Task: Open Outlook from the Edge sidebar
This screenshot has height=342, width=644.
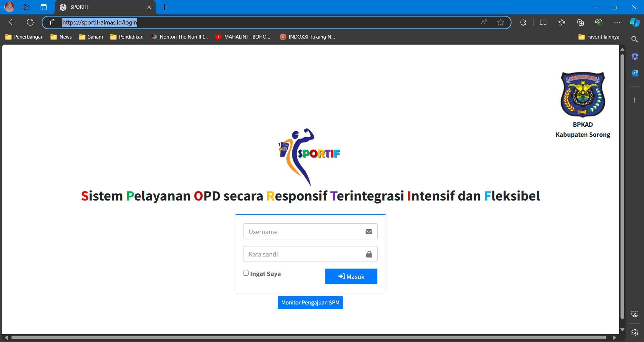Action: click(x=635, y=73)
